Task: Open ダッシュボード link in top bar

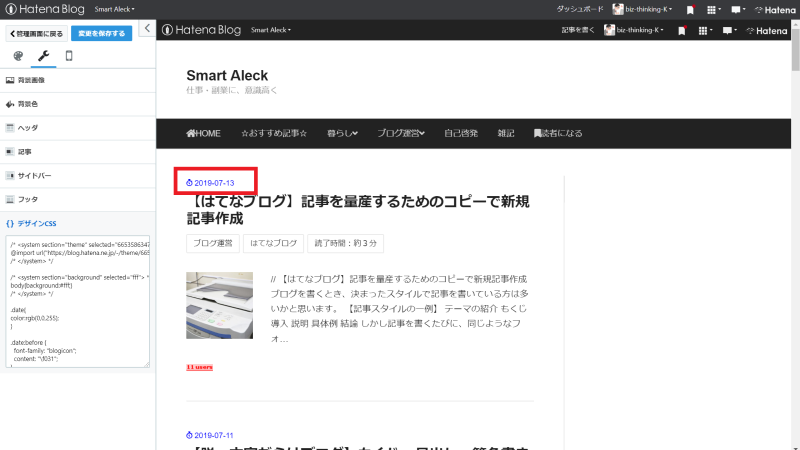Action: click(580, 9)
